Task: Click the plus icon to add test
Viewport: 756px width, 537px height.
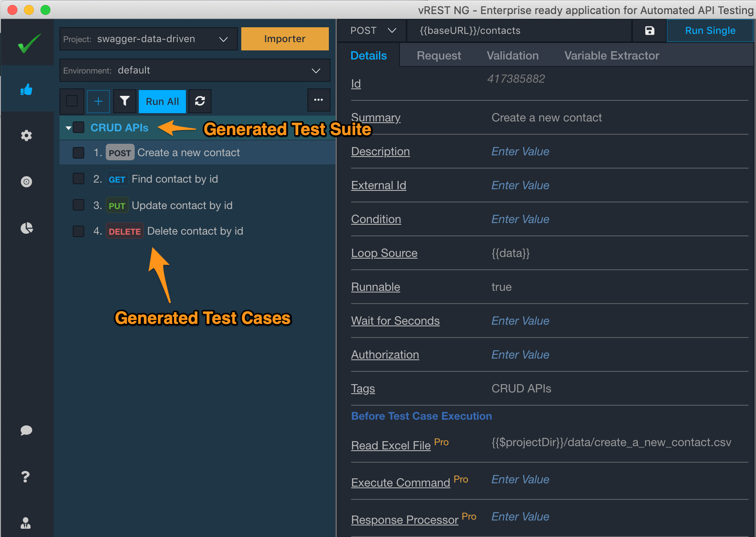Action: (98, 101)
